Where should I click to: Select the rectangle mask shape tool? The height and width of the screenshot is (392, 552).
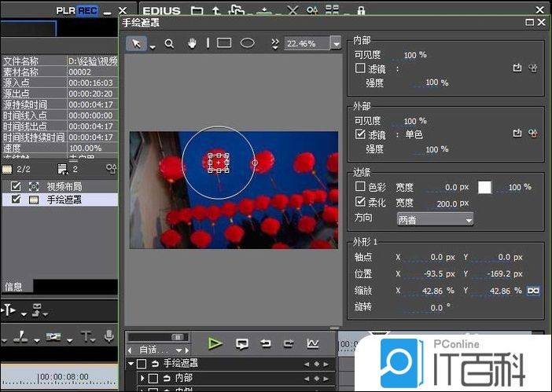tap(224, 44)
